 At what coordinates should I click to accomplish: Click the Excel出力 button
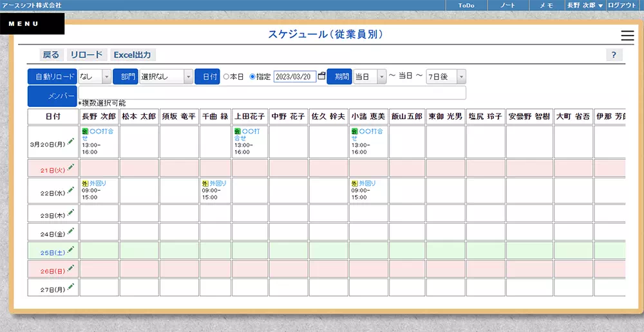click(x=133, y=55)
